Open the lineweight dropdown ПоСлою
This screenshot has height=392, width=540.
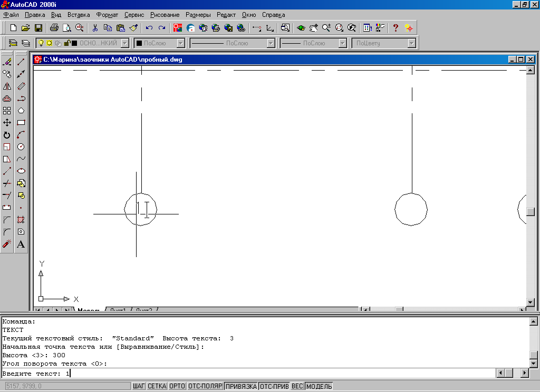(342, 43)
